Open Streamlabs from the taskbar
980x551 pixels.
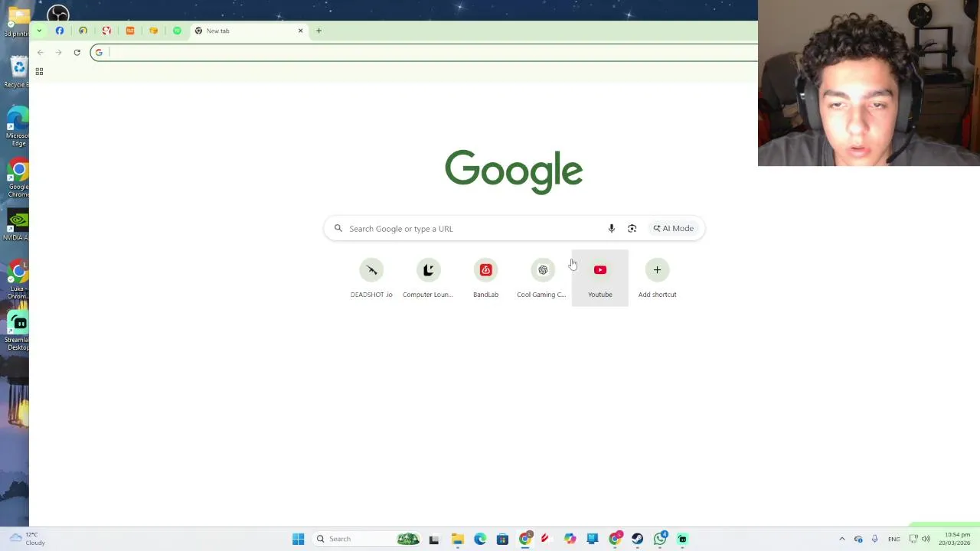[682, 539]
